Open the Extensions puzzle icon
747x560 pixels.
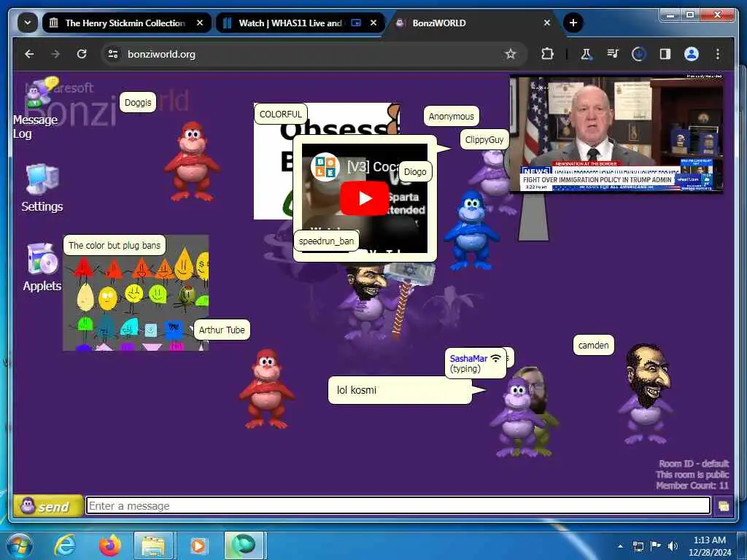click(547, 54)
